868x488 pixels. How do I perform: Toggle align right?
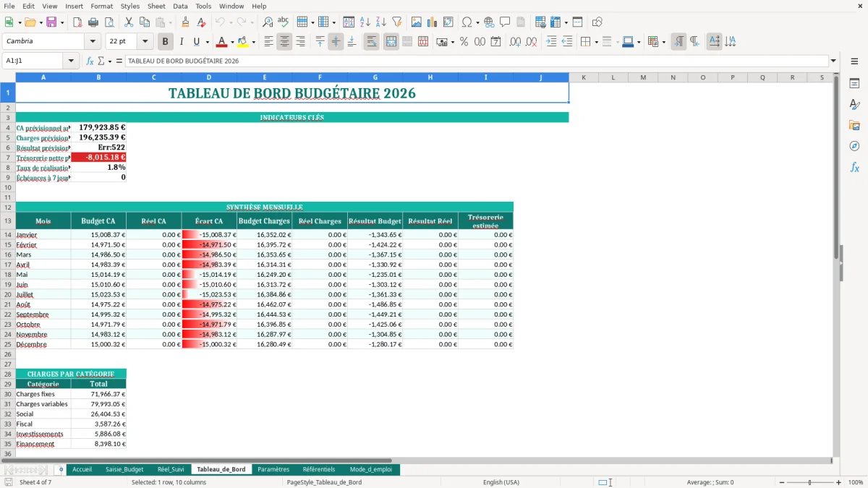click(x=300, y=42)
